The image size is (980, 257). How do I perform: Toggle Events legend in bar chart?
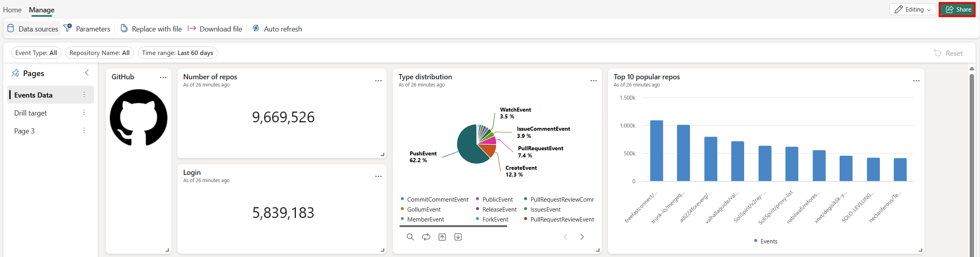coord(768,241)
